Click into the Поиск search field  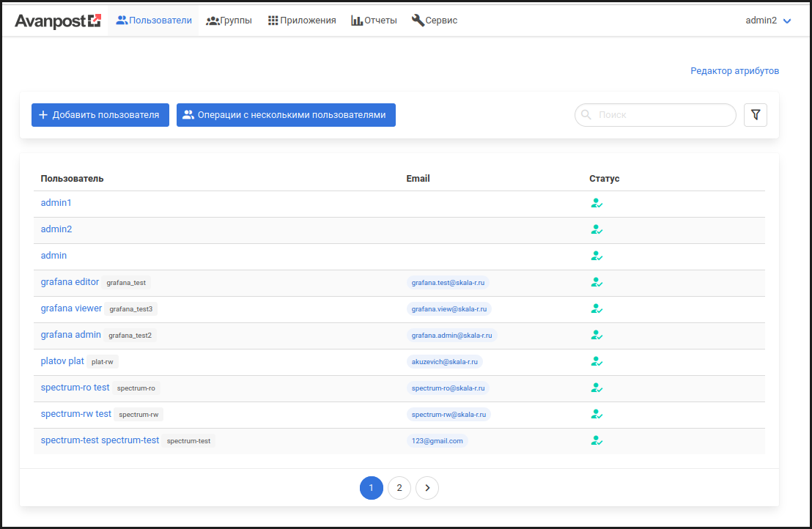(660, 115)
